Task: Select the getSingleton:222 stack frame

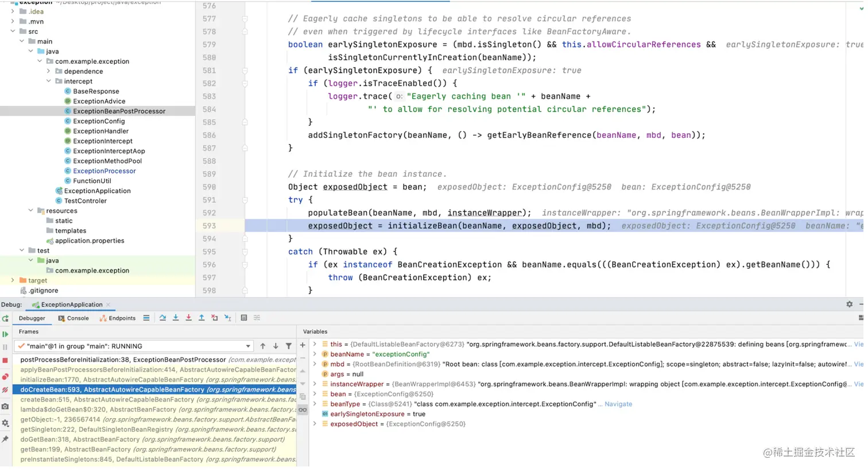Action: pyautogui.click(x=155, y=430)
